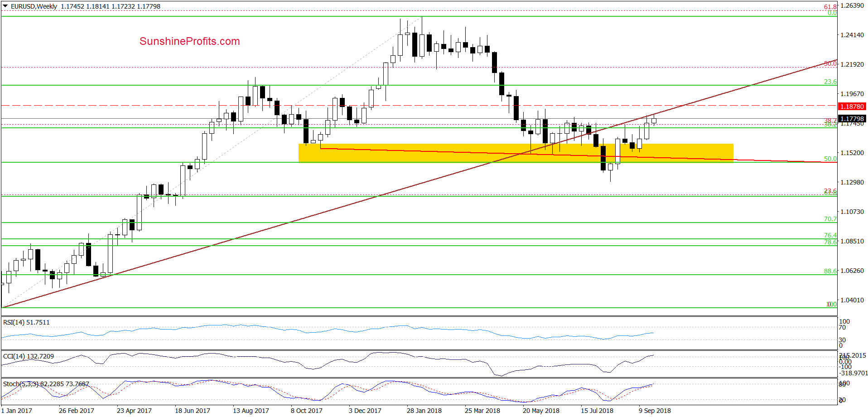Click the 26 Feb 2017 date label
The image size is (868, 417).
click(x=77, y=411)
